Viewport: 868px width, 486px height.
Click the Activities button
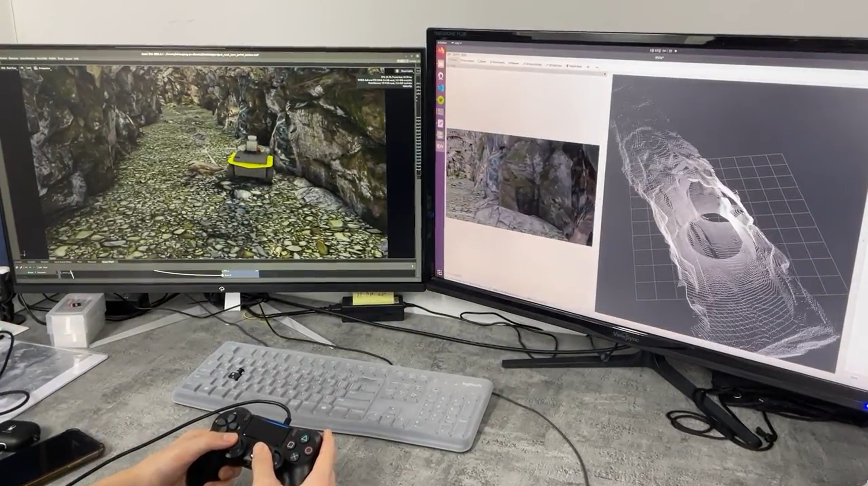(x=442, y=43)
